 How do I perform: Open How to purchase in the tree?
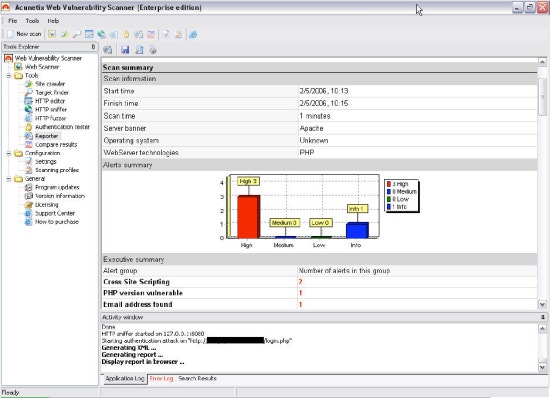tap(57, 222)
